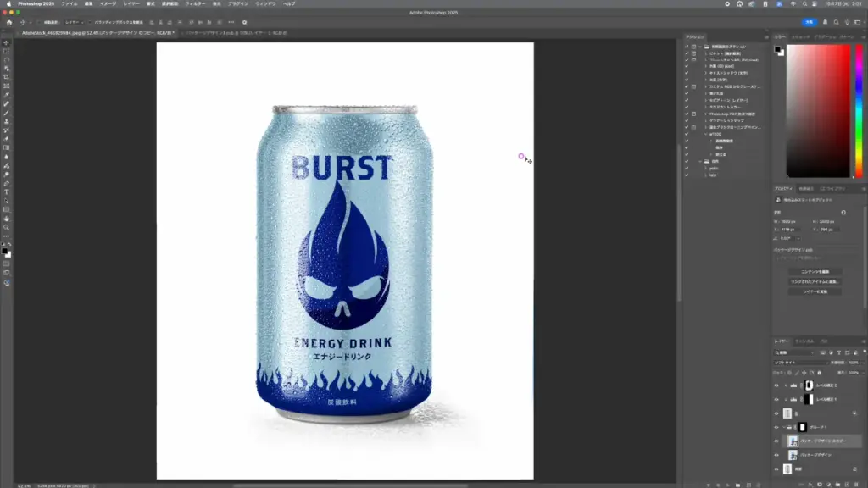
Task: Select the Crop tool
Action: pos(6,77)
